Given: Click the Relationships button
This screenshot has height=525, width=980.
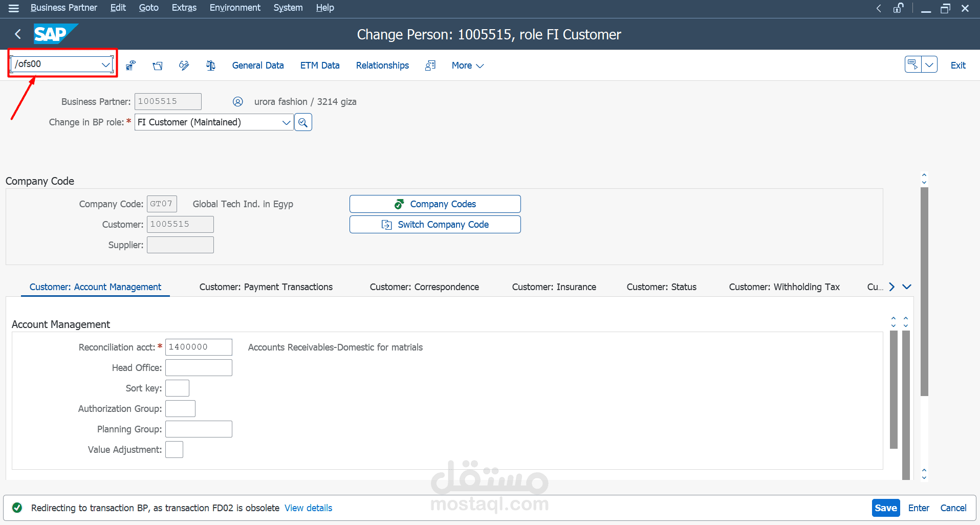Looking at the screenshot, I should [382, 65].
